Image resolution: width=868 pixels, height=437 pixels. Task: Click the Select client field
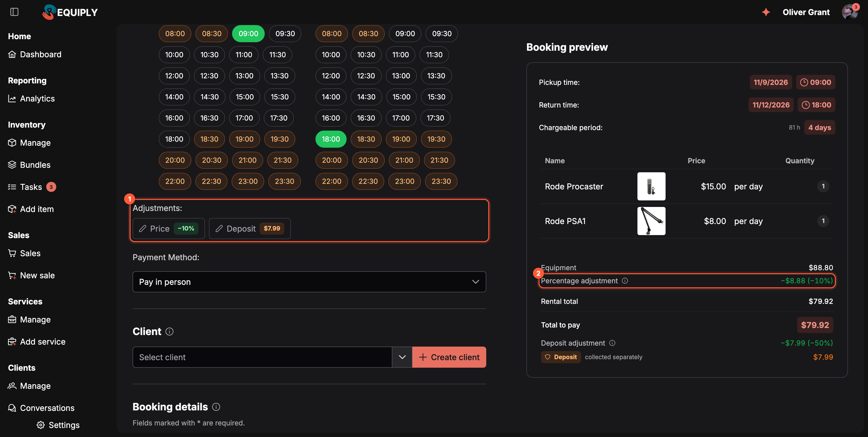pos(262,357)
